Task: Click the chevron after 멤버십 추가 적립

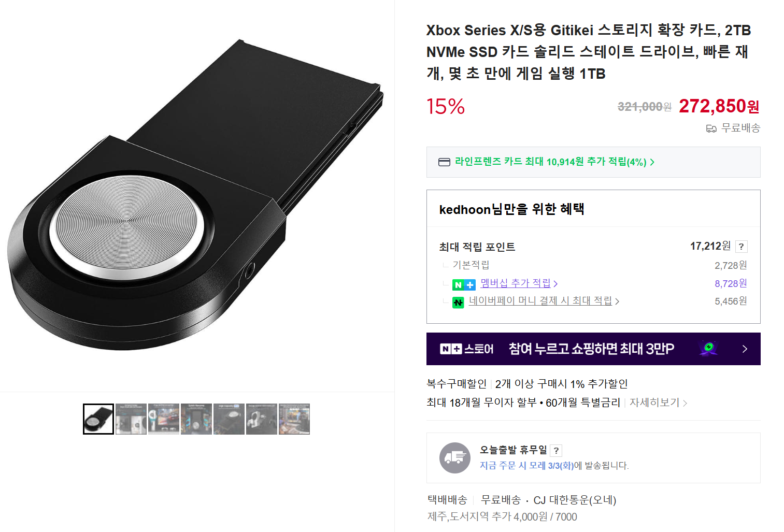Action: (x=555, y=284)
